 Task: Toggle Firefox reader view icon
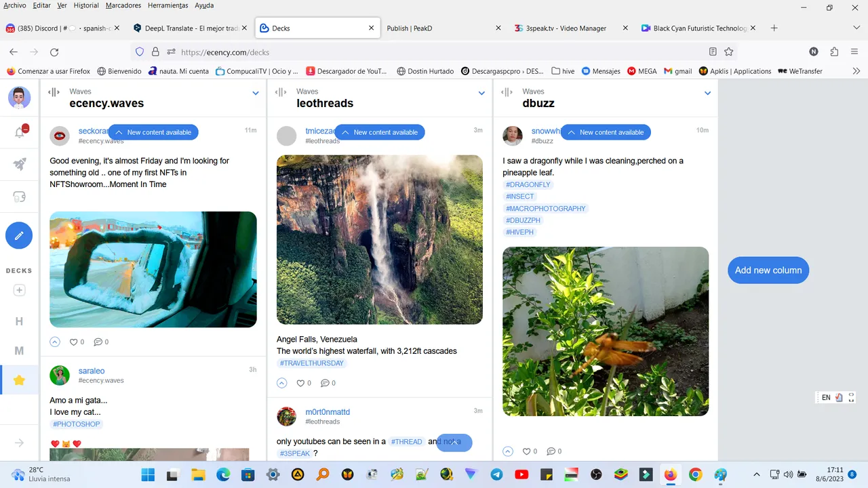713,52
